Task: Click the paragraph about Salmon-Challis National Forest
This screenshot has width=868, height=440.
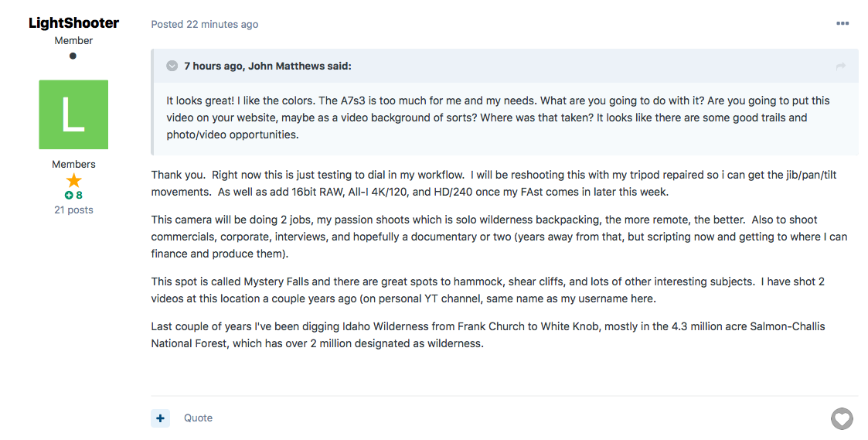Action: pyautogui.click(x=488, y=335)
